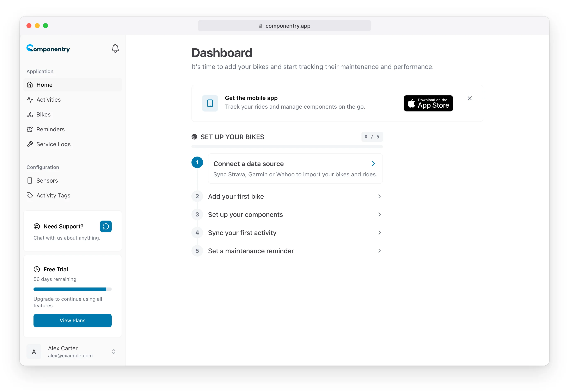Viewport: 569px width, 392px height.
Task: Click the lock icon in address bar
Action: (x=260, y=26)
